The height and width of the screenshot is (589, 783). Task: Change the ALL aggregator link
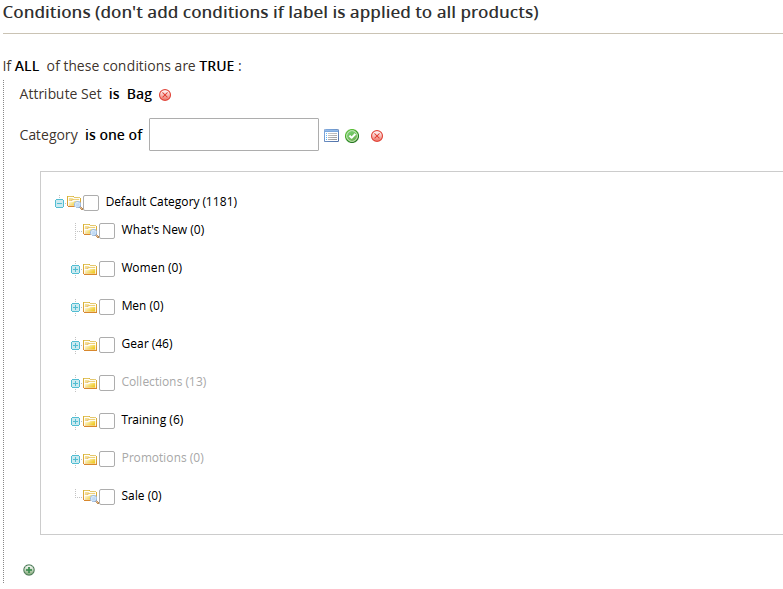(27, 66)
